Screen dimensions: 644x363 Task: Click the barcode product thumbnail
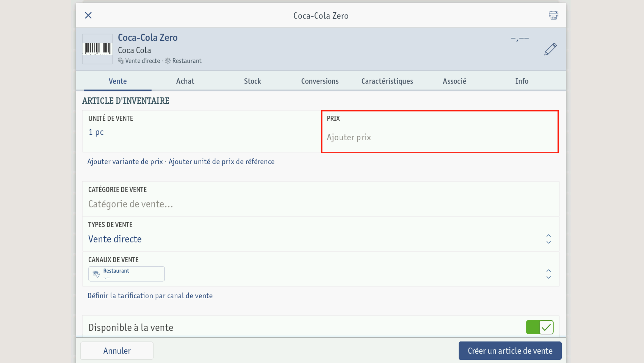coord(97,49)
